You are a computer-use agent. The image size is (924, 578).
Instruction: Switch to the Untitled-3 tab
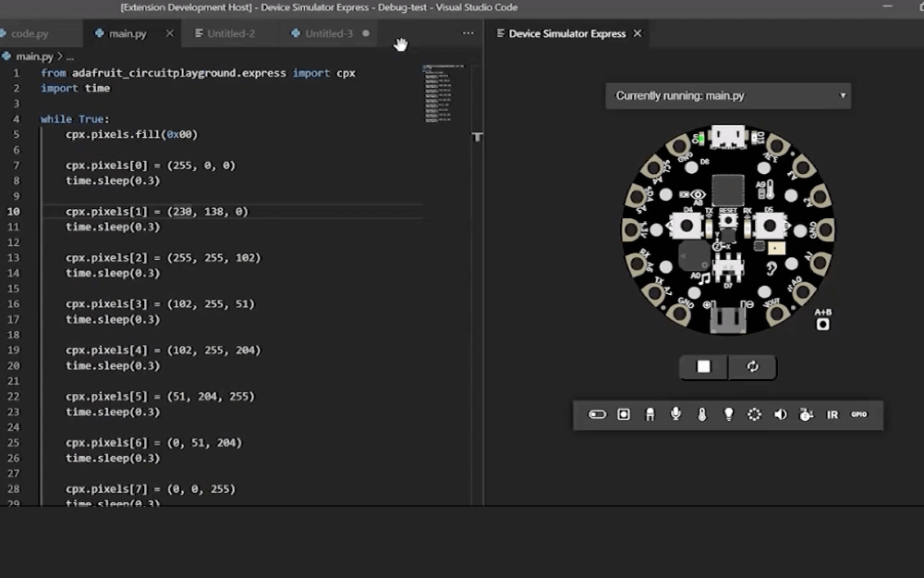tap(329, 33)
